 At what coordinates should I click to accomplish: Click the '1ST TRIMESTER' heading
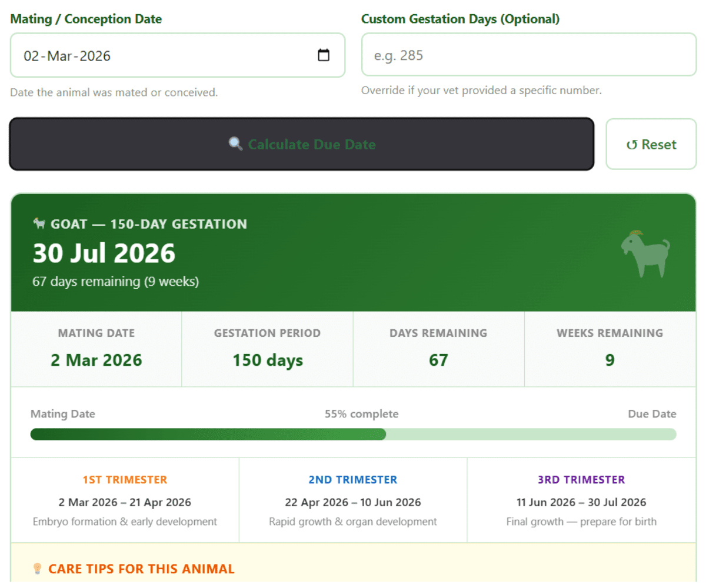[x=125, y=480]
